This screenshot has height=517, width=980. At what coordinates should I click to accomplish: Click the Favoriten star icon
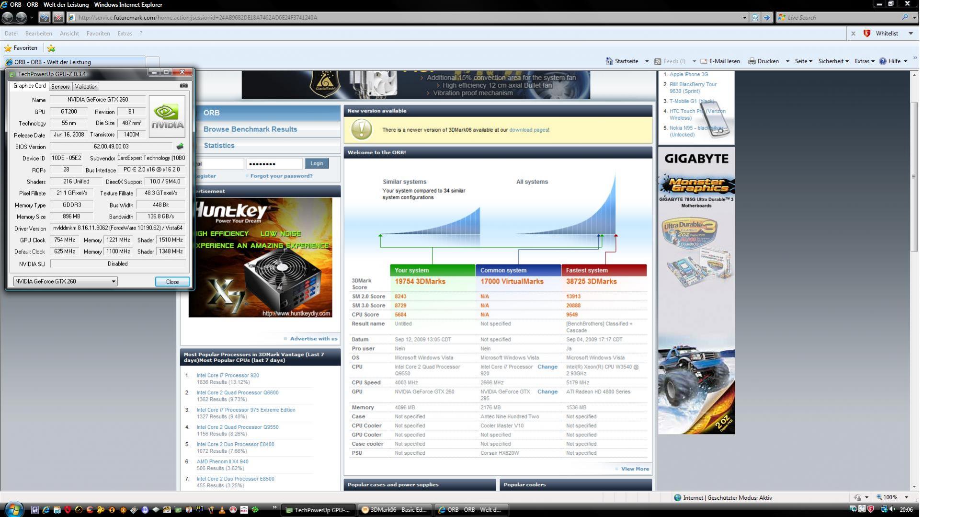pos(8,48)
